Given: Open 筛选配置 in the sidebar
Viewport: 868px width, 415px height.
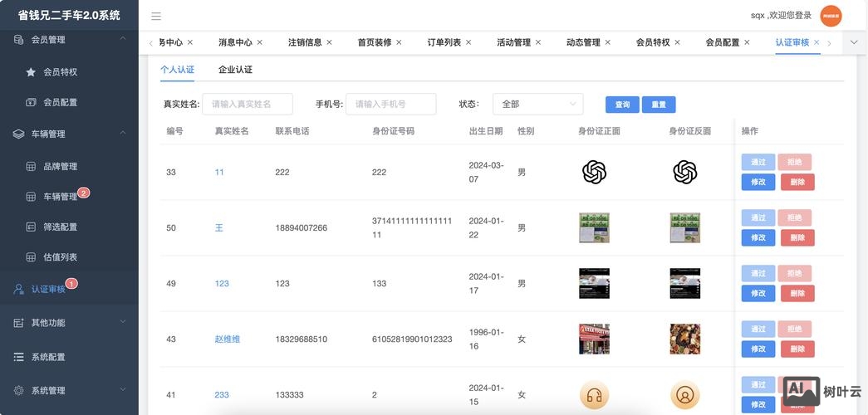Looking at the screenshot, I should coord(61,227).
